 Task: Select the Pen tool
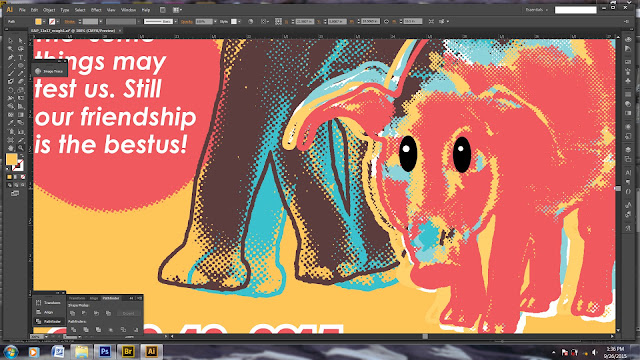tap(11, 58)
